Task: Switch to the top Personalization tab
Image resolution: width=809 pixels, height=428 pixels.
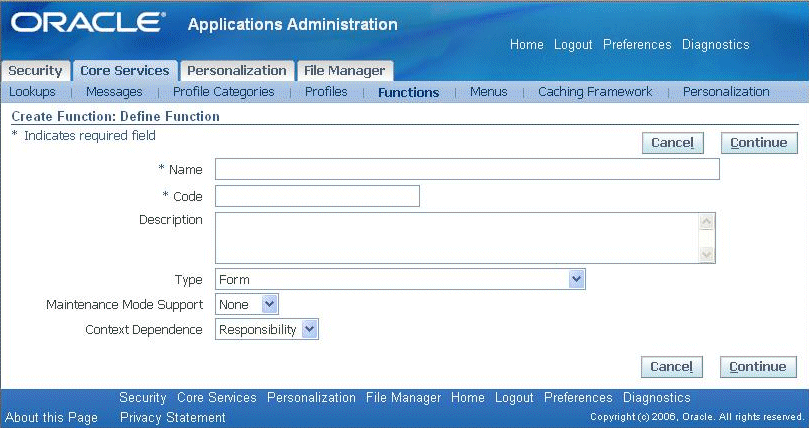Action: click(x=237, y=71)
